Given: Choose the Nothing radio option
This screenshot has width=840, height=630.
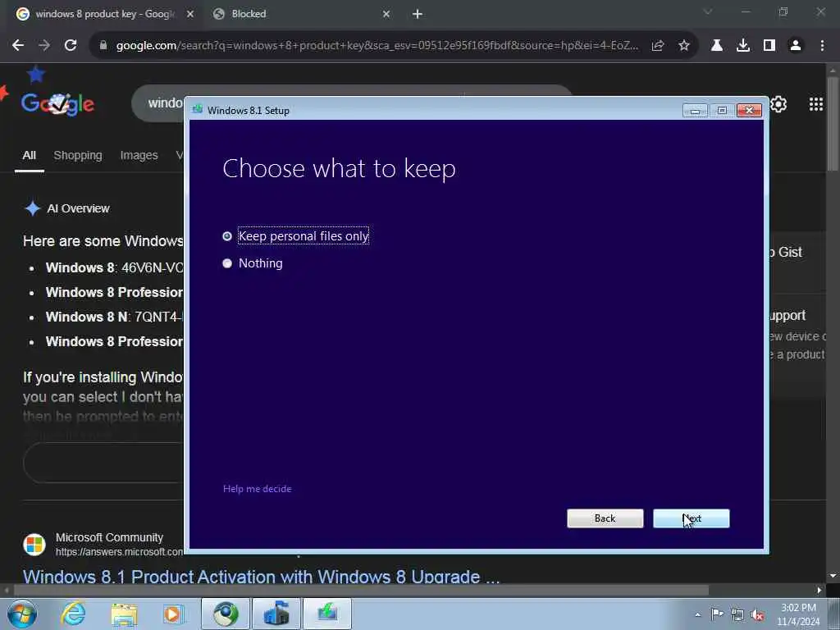Looking at the screenshot, I should point(253,263).
